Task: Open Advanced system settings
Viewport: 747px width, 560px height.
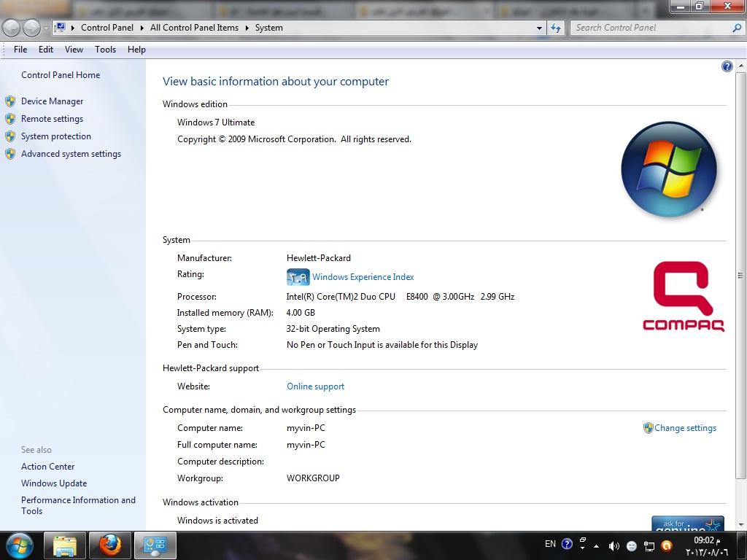Action: click(x=71, y=154)
